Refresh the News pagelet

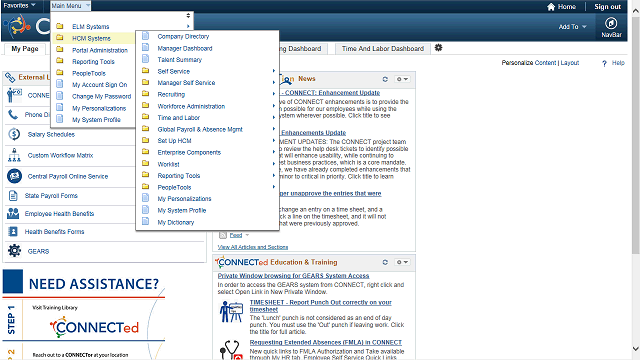point(385,79)
